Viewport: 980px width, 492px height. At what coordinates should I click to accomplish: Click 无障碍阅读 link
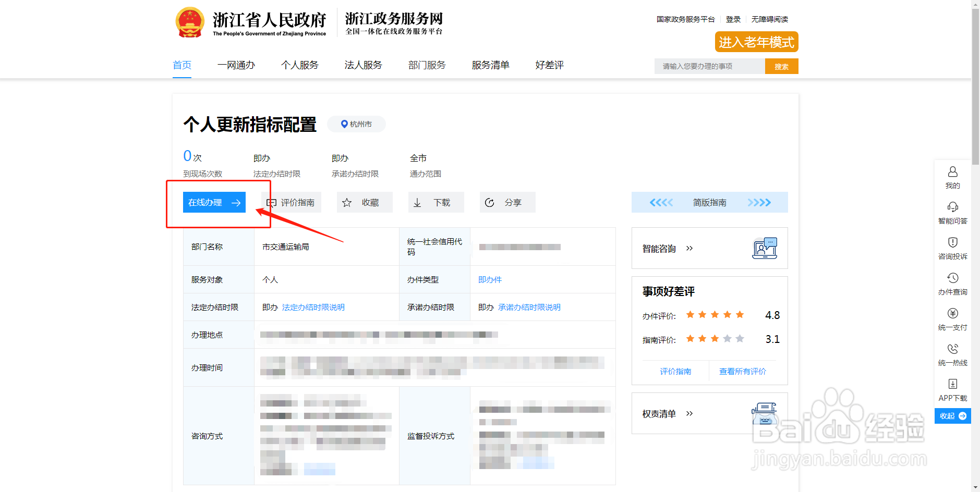[770, 19]
